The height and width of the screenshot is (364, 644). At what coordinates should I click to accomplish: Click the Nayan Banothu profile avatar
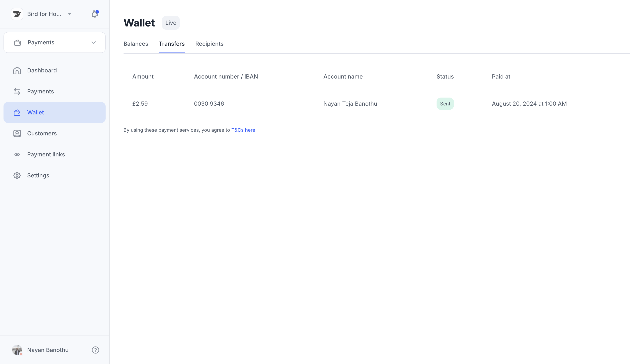(x=17, y=350)
